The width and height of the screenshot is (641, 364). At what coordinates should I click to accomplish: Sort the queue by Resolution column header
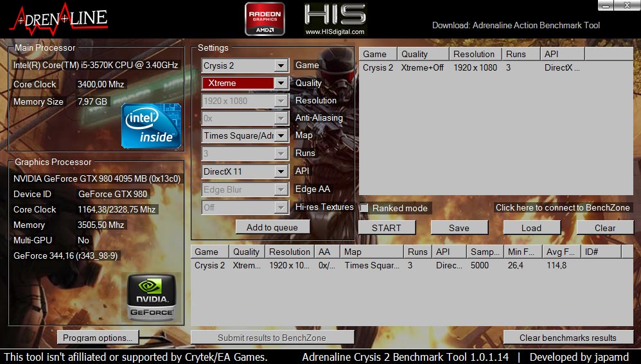pyautogui.click(x=474, y=54)
